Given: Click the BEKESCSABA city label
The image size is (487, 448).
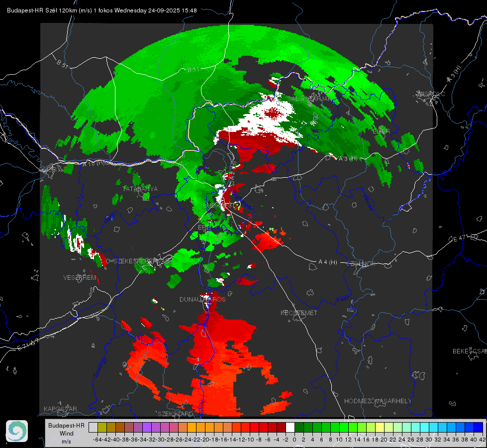Looking at the screenshot, I should pyautogui.click(x=470, y=351).
